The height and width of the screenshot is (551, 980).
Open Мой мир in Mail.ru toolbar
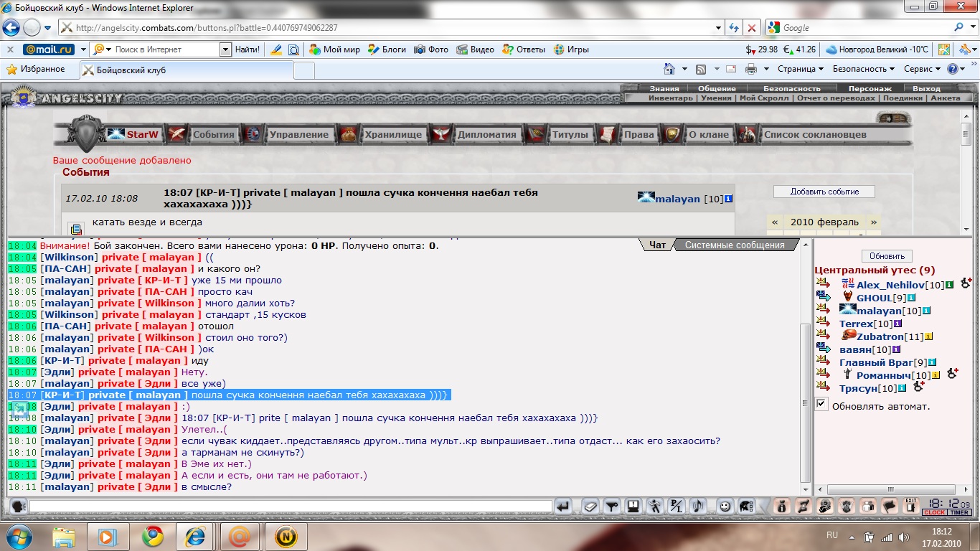point(334,50)
